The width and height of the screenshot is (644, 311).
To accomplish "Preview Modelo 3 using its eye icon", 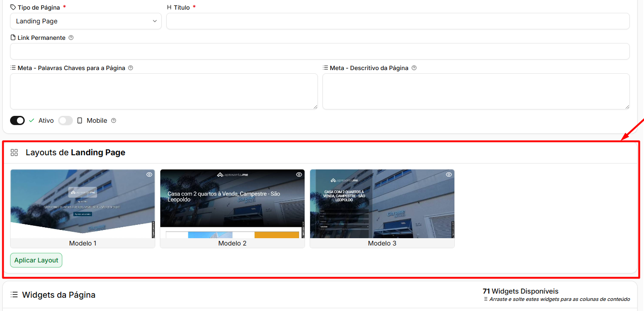I will [449, 175].
